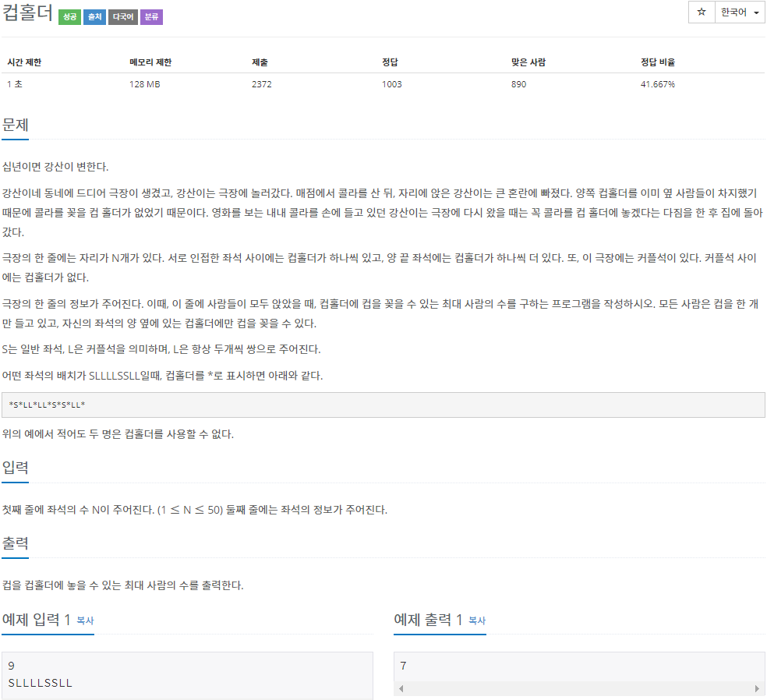767x700 pixels.
Task: Click the sentence starting S는 일반 좌석
Action: tap(161, 349)
